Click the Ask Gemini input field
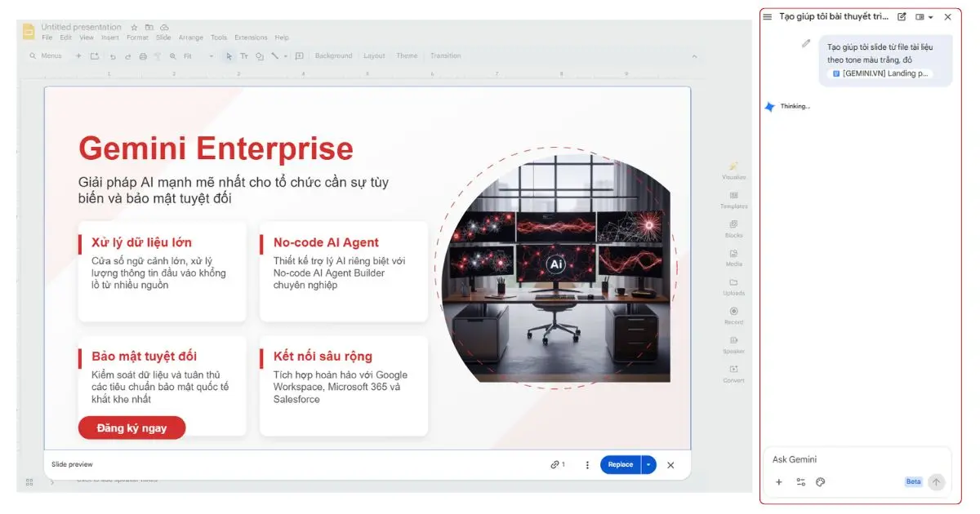This screenshot has height=514, width=980. (856, 459)
